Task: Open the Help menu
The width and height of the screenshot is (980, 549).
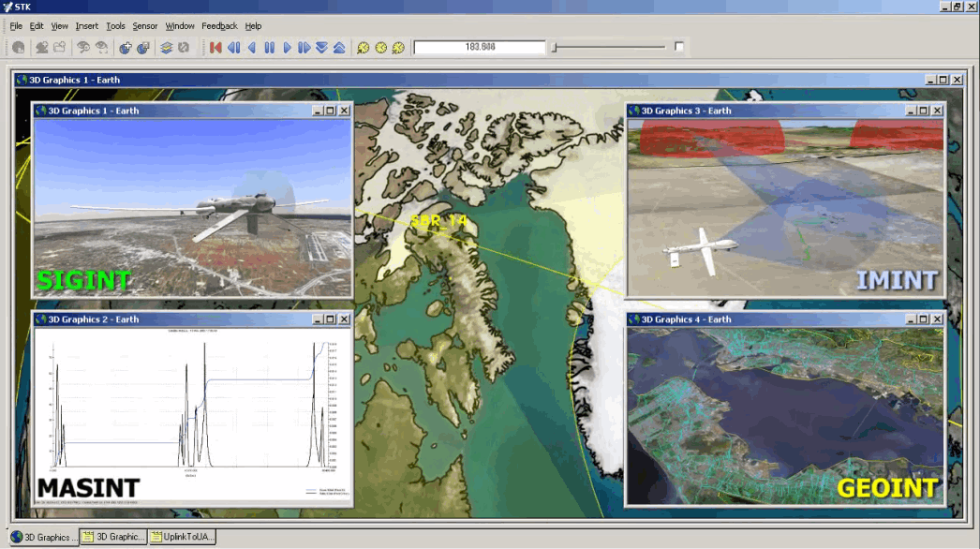Action: point(253,26)
